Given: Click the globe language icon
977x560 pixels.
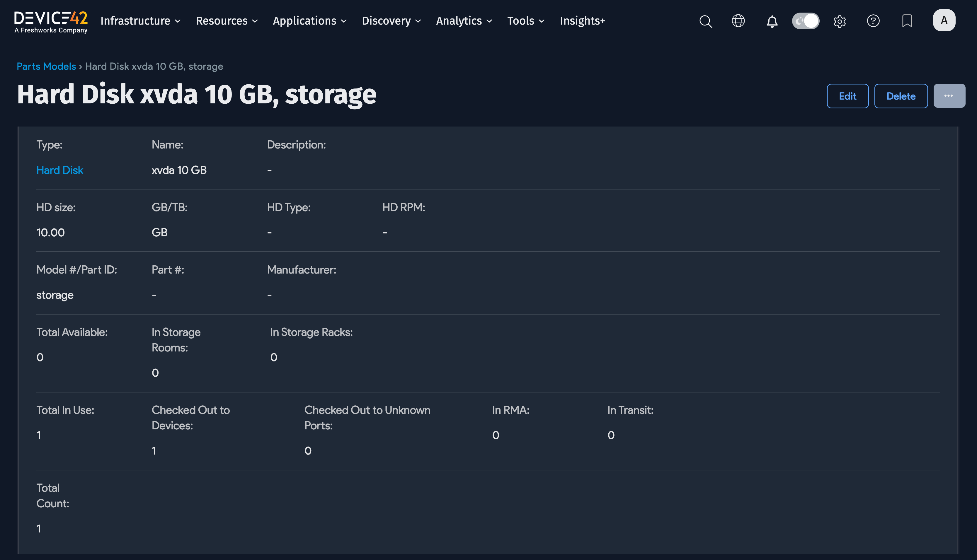Looking at the screenshot, I should [x=738, y=21].
